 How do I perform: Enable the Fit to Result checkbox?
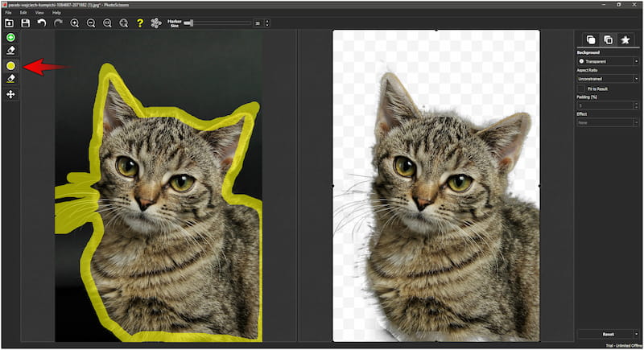581,89
